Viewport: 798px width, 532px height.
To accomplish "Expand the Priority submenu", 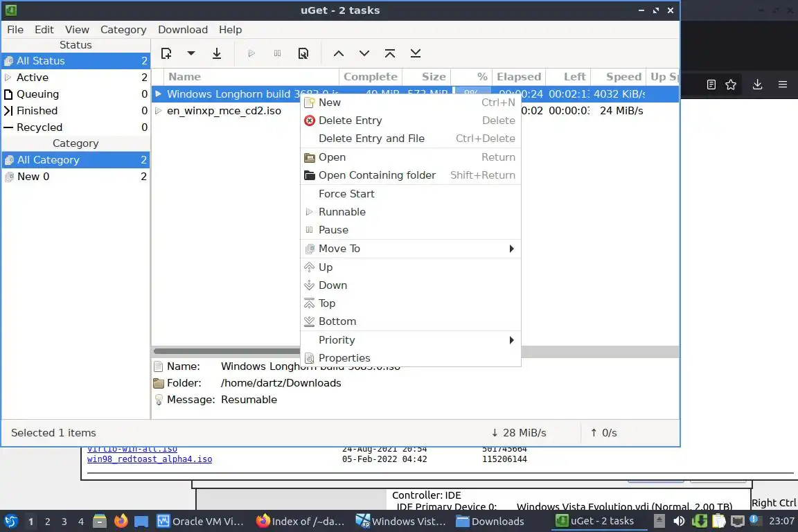I will click(411, 340).
